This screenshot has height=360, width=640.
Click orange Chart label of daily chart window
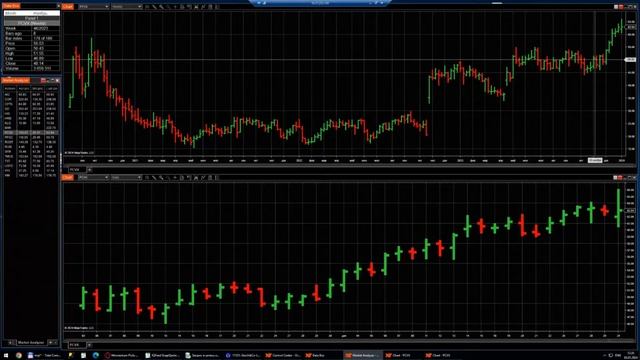coord(68,178)
